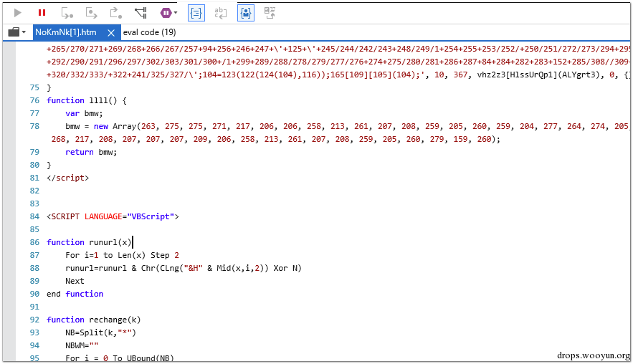Switch to the eval code (19) tab
This screenshot has height=364, width=633.
(x=149, y=32)
